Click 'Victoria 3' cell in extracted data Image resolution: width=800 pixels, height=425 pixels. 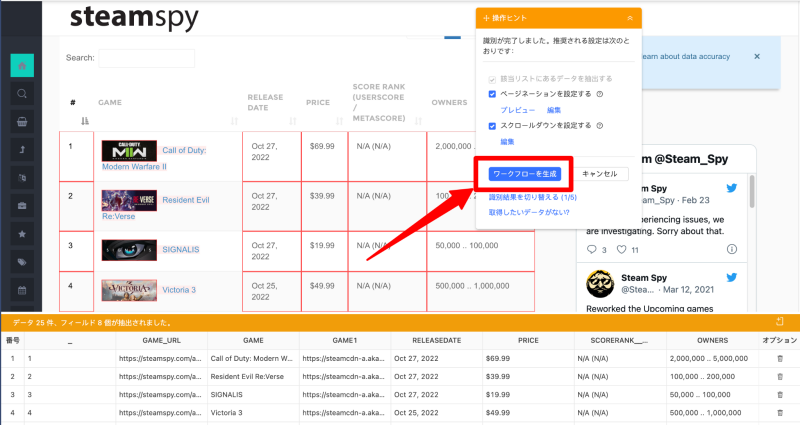click(x=253, y=412)
